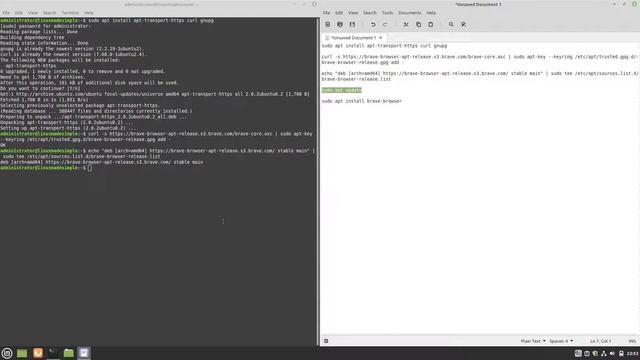Close the Unsaved Document 1 tab

coord(380,38)
